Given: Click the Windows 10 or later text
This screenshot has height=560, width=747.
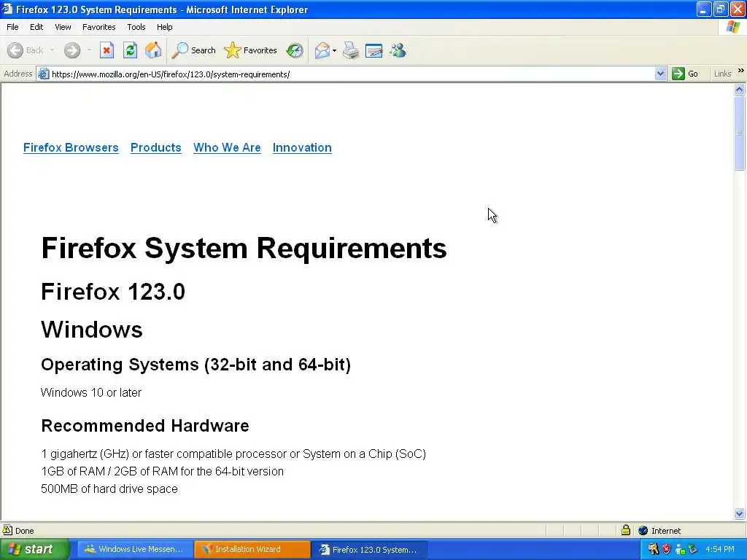Looking at the screenshot, I should pos(91,392).
